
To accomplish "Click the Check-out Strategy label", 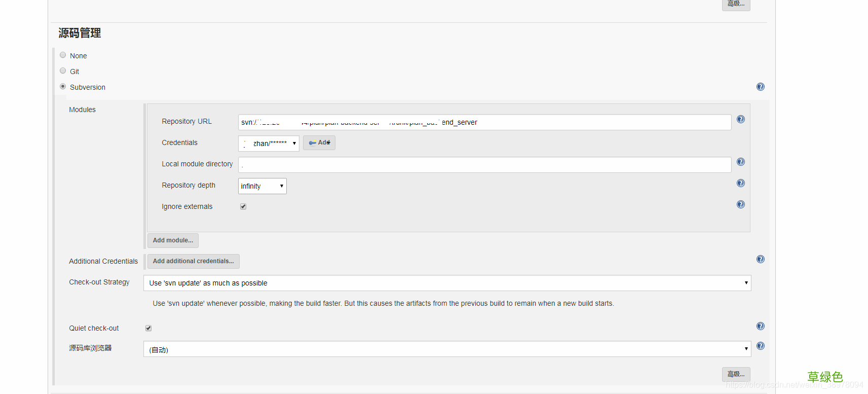I will coord(99,282).
